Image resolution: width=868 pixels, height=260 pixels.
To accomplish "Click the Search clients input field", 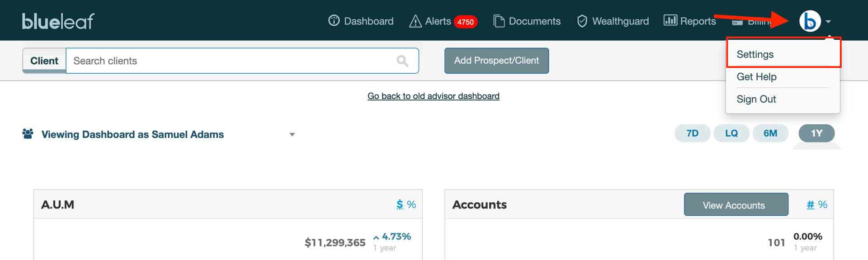I will (x=231, y=61).
